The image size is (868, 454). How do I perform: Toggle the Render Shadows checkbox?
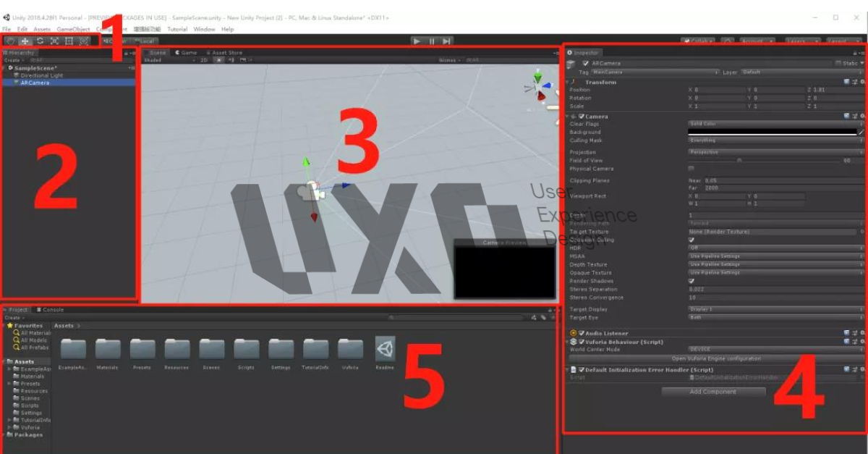point(691,281)
